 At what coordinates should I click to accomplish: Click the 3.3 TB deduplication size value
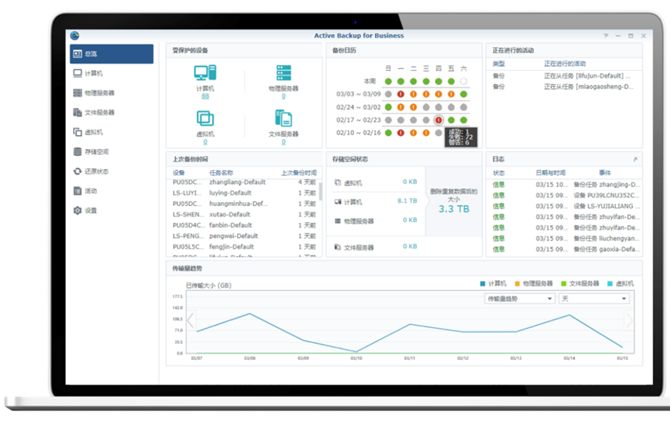pyautogui.click(x=454, y=209)
